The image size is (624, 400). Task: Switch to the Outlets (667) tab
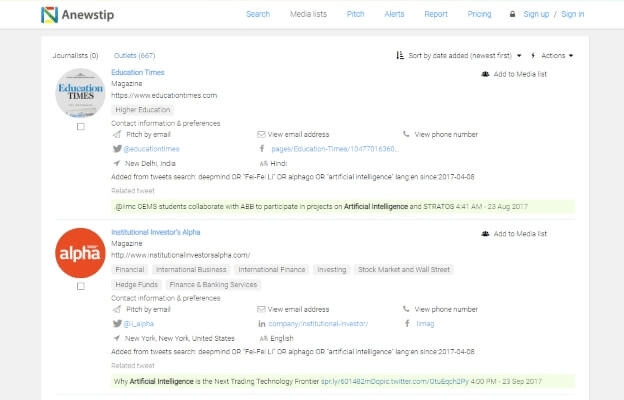coord(135,55)
